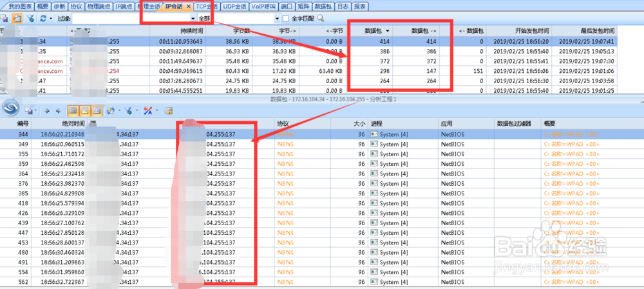This screenshot has height=289, width=644.
Task: Click the magnifier search icon
Action: point(321,18)
